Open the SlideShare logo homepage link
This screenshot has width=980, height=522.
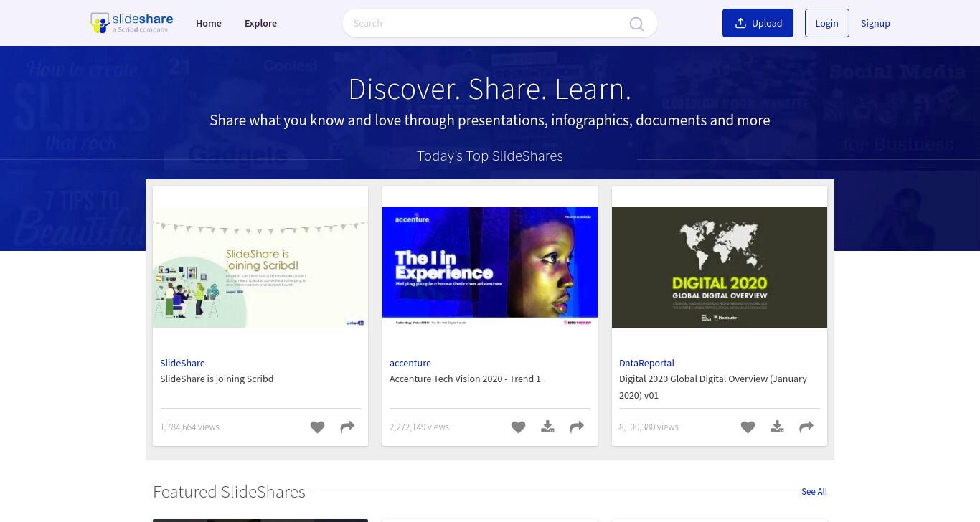131,23
